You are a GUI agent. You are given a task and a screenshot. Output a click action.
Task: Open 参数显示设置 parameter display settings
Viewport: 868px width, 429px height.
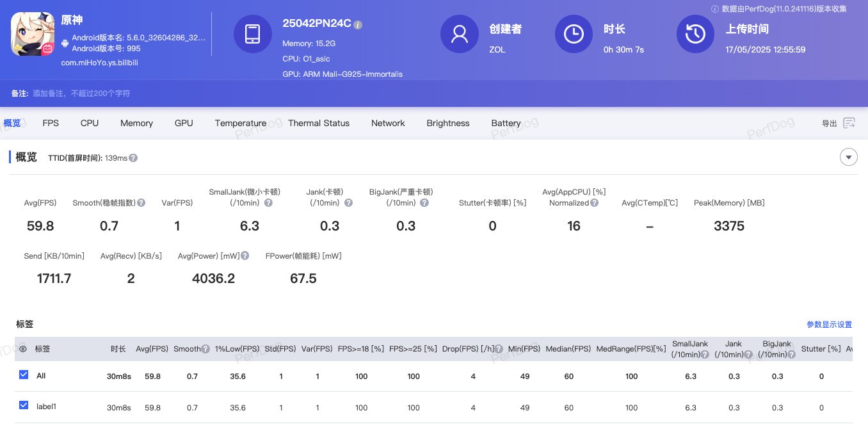[x=829, y=325]
